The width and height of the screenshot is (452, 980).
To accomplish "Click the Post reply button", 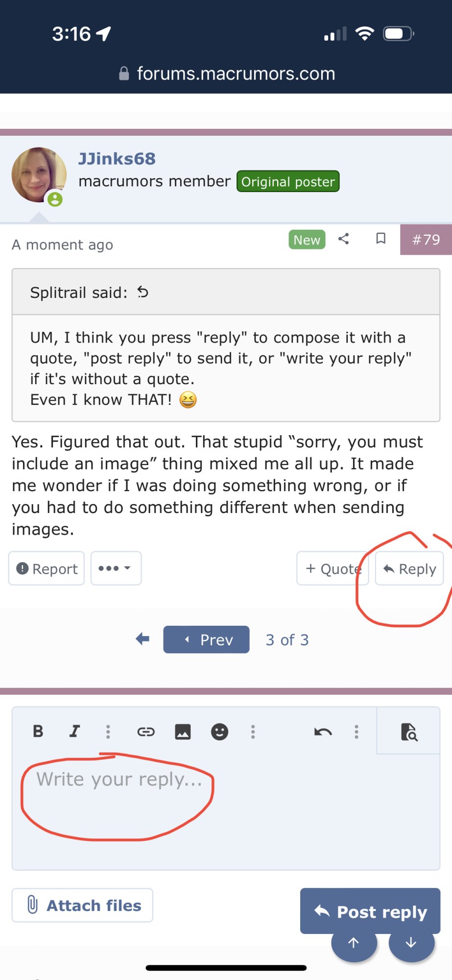I will (x=370, y=911).
